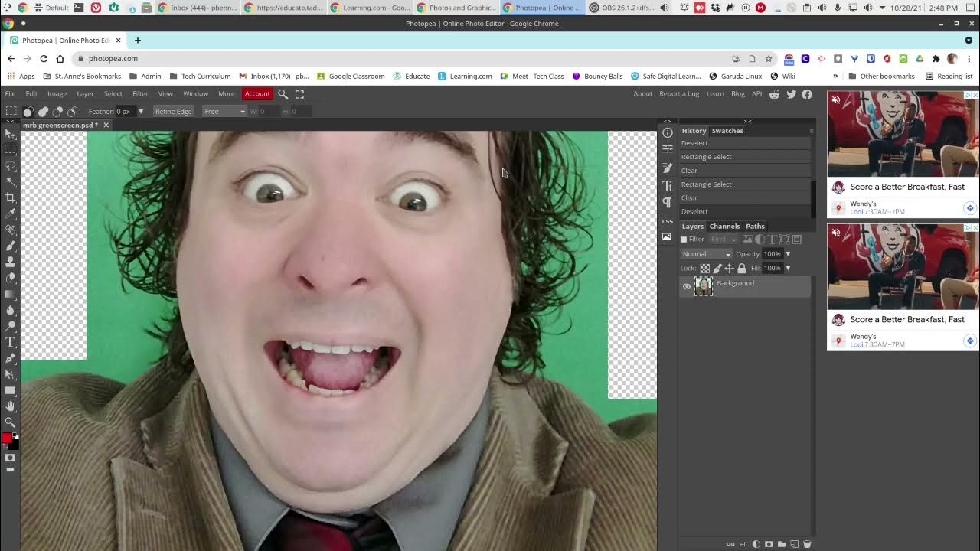Create new folder icon in Layers panel
Viewport: 980px width, 551px height.
click(782, 544)
